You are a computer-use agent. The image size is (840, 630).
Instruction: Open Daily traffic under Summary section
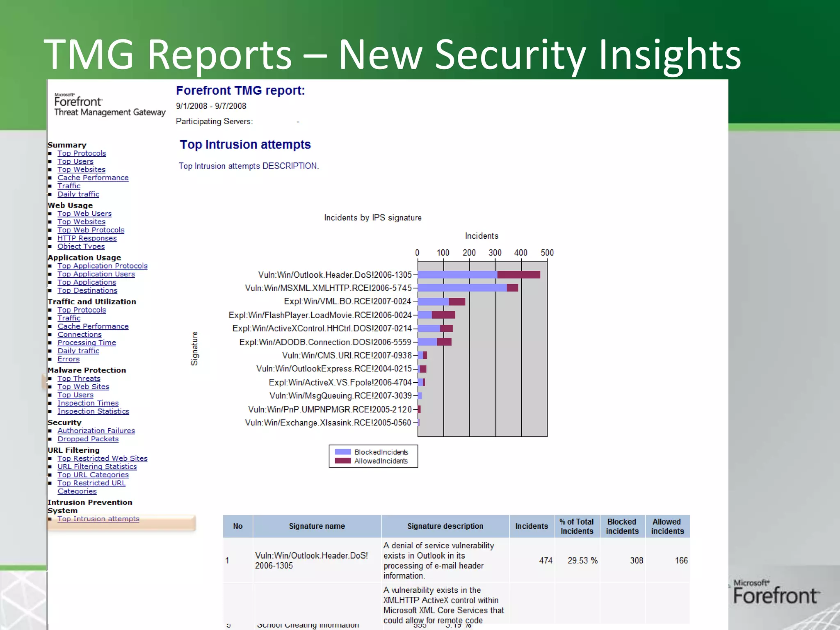click(78, 194)
